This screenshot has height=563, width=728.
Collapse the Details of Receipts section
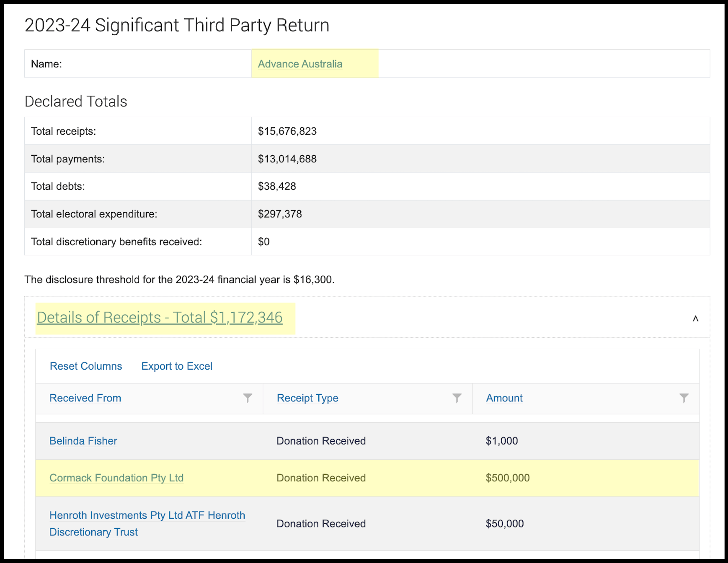[x=695, y=319]
